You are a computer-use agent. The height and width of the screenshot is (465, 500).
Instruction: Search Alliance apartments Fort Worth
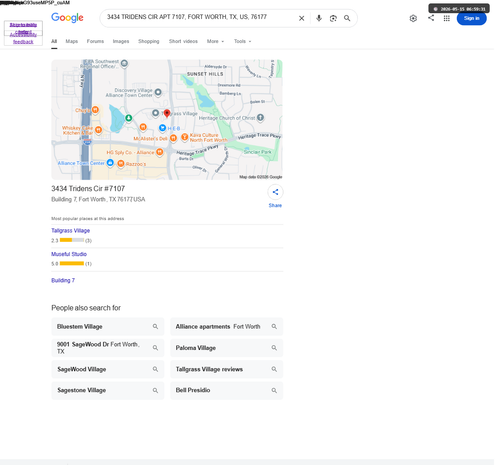[x=227, y=327]
